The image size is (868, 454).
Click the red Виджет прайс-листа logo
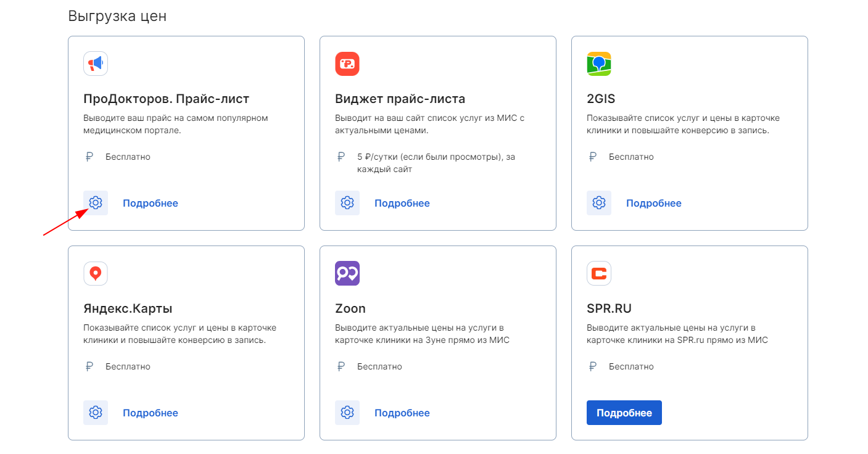[347, 64]
